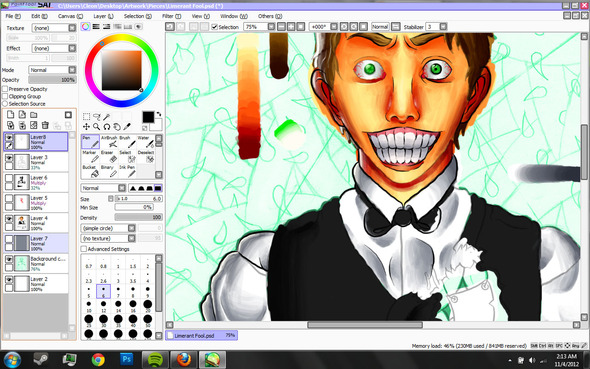Open the layer Mode dropdown
This screenshot has width=590, height=369.
click(72, 70)
